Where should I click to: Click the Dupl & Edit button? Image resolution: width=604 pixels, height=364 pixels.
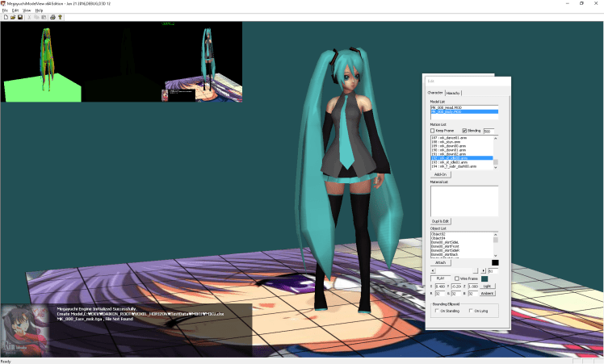click(x=440, y=221)
